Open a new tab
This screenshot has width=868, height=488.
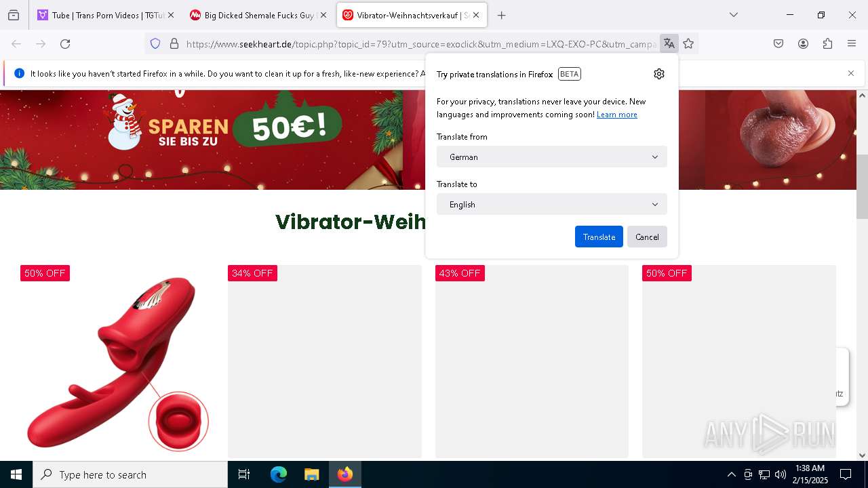pos(502,15)
